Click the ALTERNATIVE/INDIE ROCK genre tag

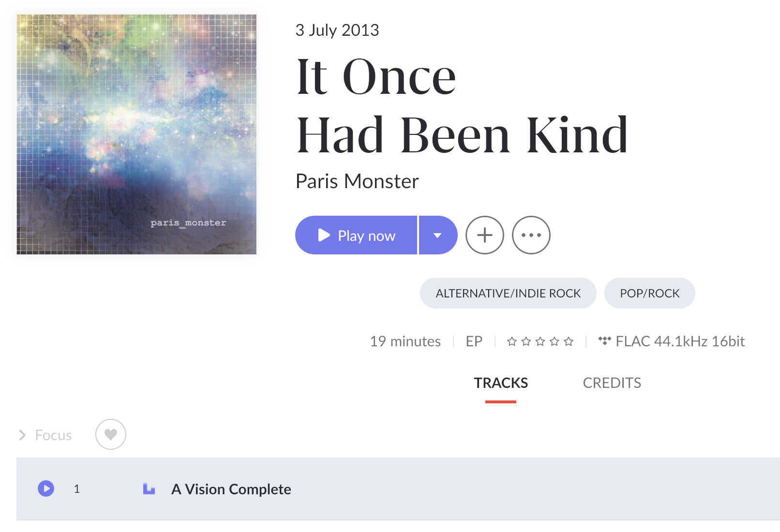(508, 293)
